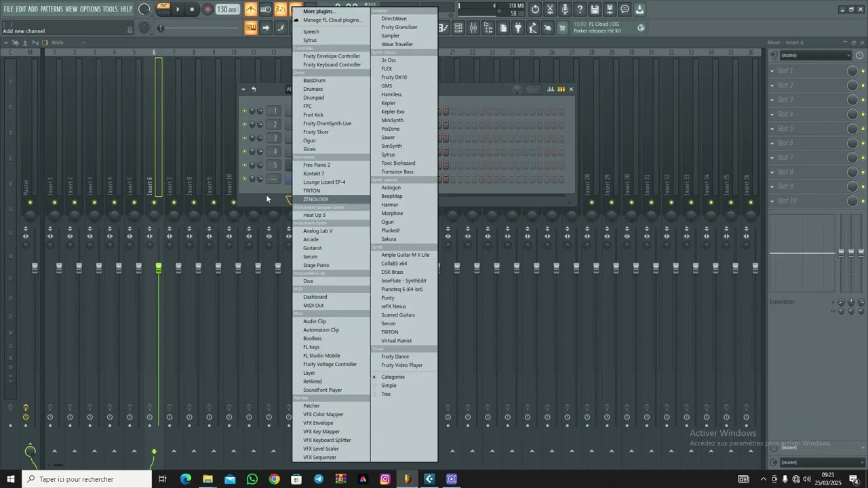The height and width of the screenshot is (488, 868).
Task: Open the help question mark icon
Action: coord(580,9)
